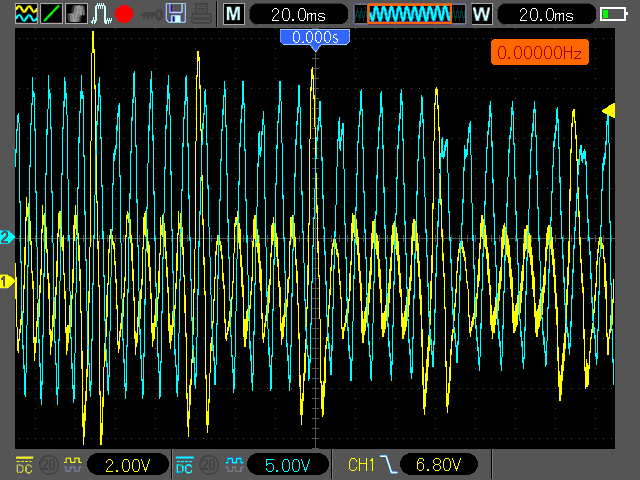
Task: Check the battery level indicator
Action: (x=614, y=14)
